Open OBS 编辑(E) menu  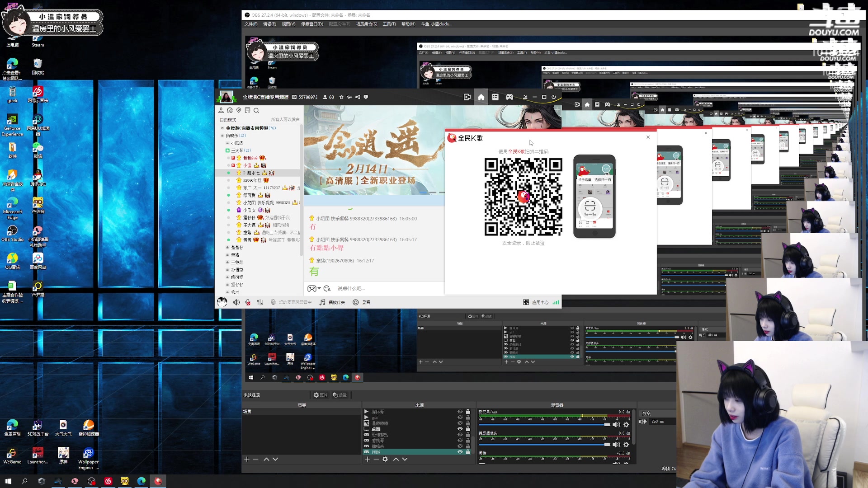(269, 24)
